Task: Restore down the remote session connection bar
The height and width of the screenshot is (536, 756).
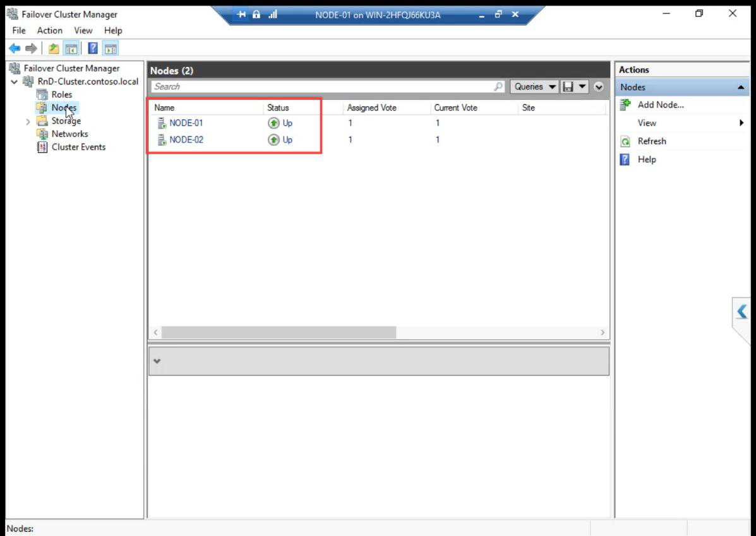Action: [498, 15]
